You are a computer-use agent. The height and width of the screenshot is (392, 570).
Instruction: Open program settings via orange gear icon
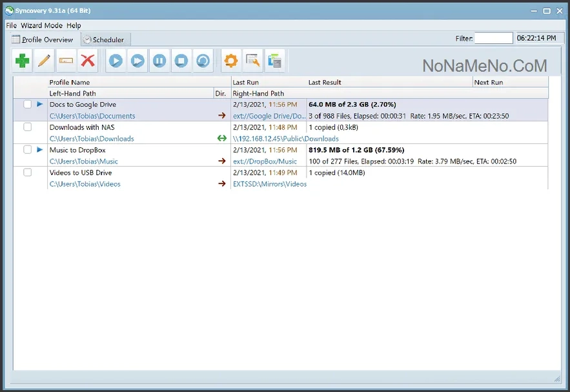click(x=231, y=61)
